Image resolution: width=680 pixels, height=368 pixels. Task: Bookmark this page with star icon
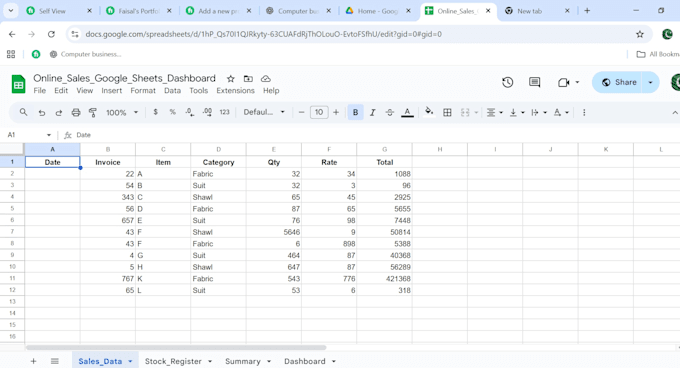click(x=640, y=34)
